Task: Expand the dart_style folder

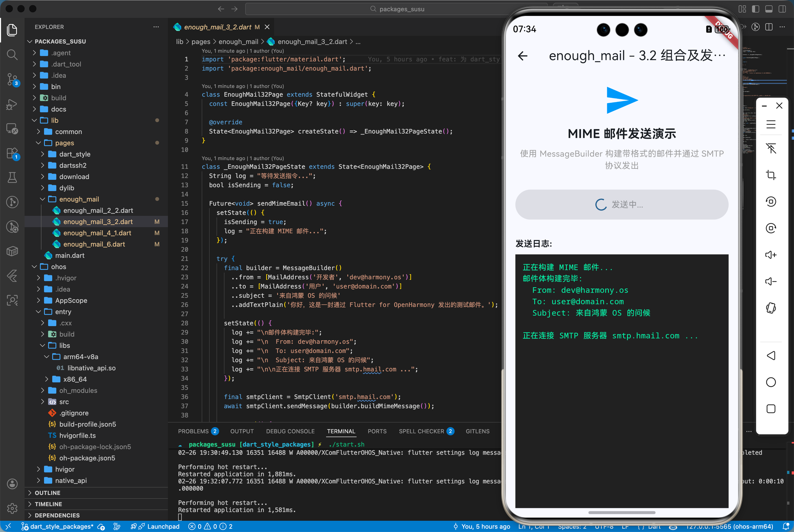Action: [75, 154]
